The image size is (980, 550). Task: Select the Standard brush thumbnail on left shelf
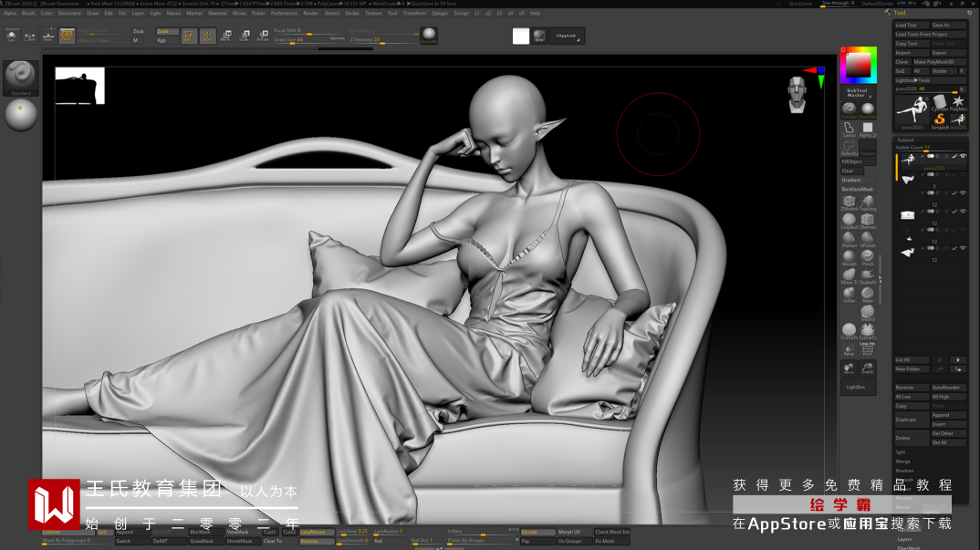21,78
